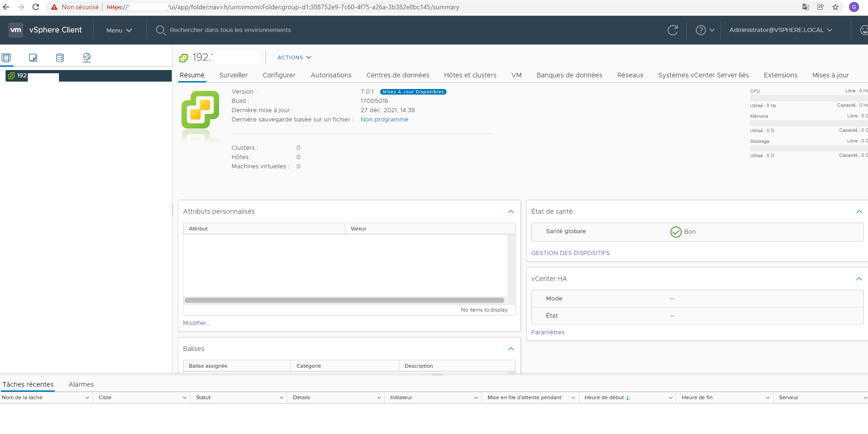Open the VM tab

[x=517, y=75]
